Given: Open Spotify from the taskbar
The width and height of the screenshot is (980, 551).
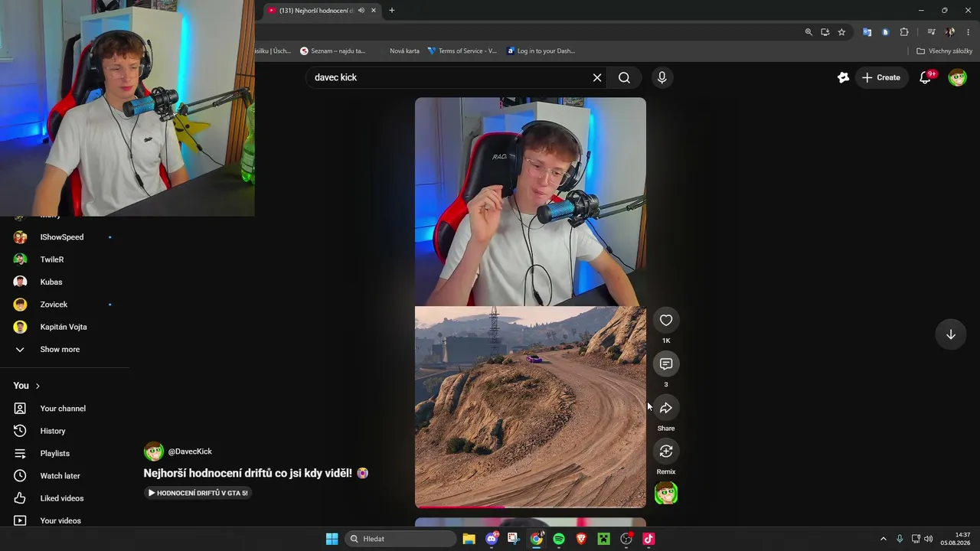Looking at the screenshot, I should [x=559, y=539].
